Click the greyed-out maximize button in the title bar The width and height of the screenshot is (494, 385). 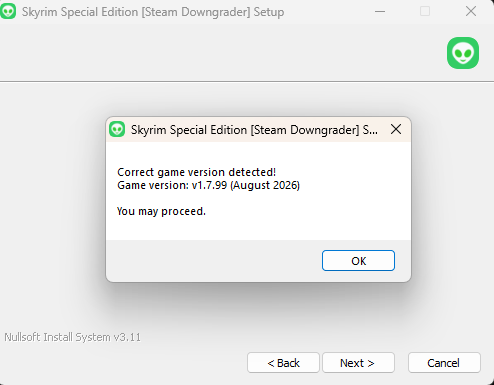click(x=425, y=12)
